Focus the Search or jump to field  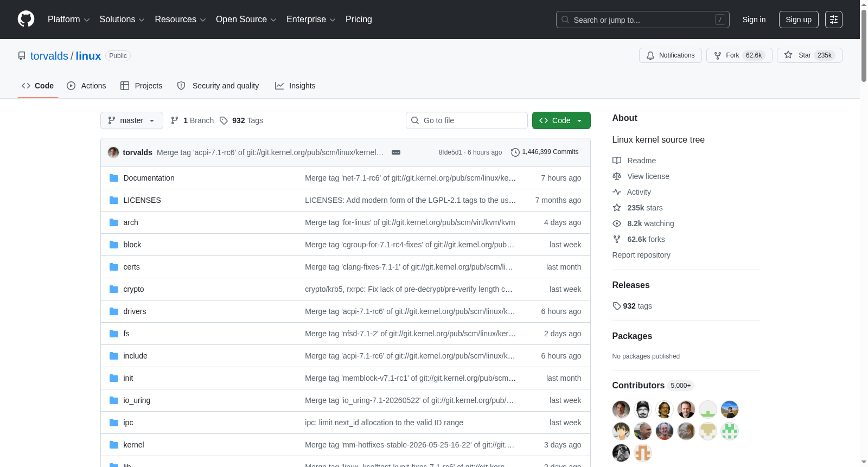[643, 20]
